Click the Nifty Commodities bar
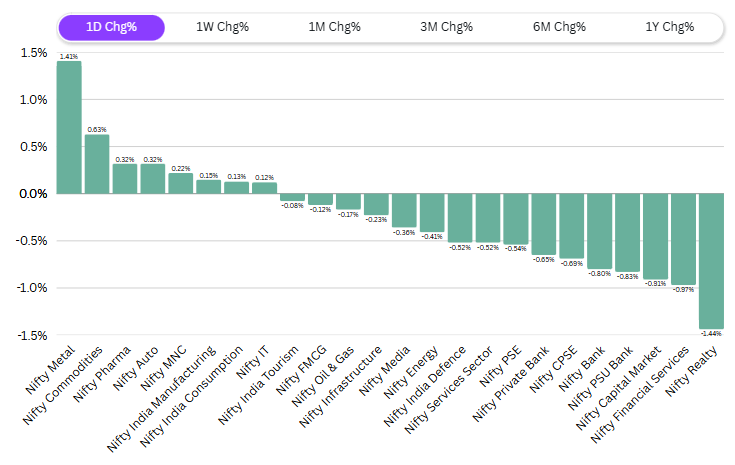The height and width of the screenshot is (465, 735). tap(97, 164)
